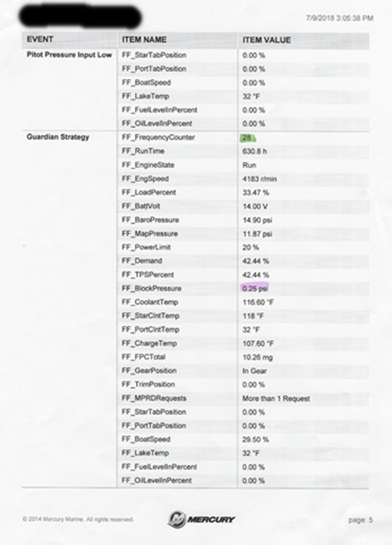
Task: Click the Mercury logo in the footer
Action: click(x=201, y=519)
